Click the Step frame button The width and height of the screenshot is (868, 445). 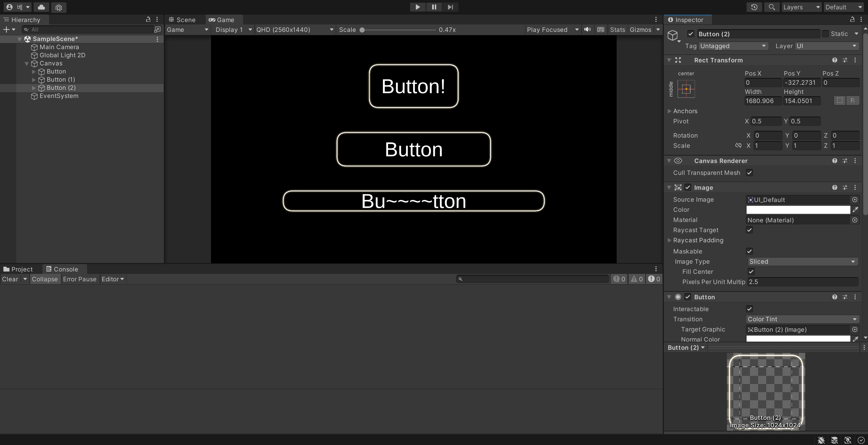tap(450, 7)
